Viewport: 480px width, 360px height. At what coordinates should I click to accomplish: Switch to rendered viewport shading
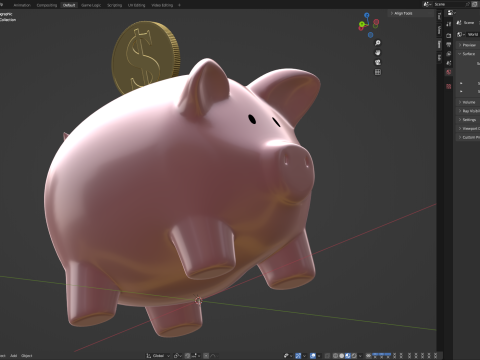354,356
